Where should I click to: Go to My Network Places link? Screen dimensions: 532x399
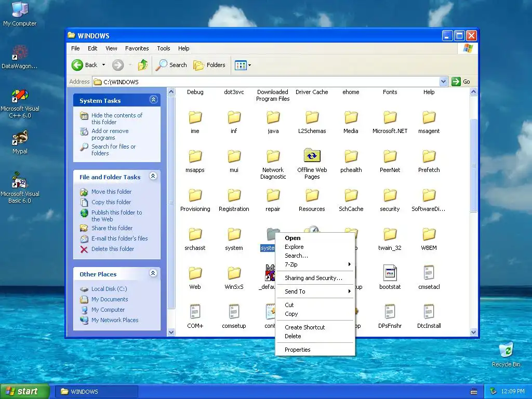click(115, 320)
